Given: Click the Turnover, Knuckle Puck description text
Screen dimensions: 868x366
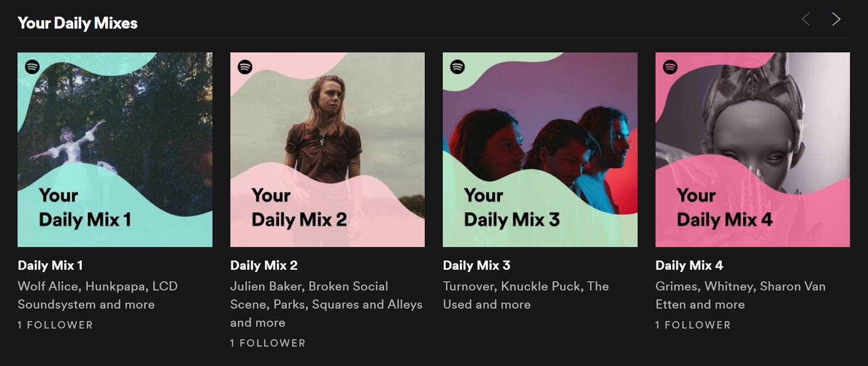Looking at the screenshot, I should (526, 295).
